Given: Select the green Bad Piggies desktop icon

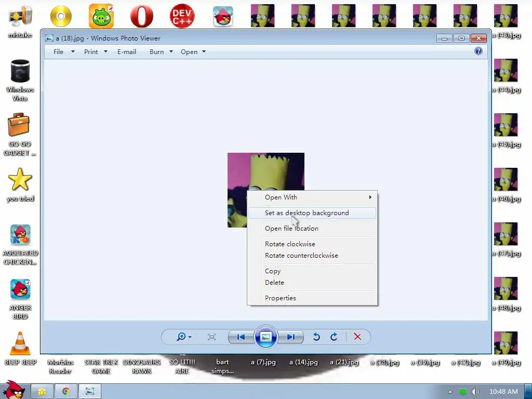Looking at the screenshot, I should (101, 16).
